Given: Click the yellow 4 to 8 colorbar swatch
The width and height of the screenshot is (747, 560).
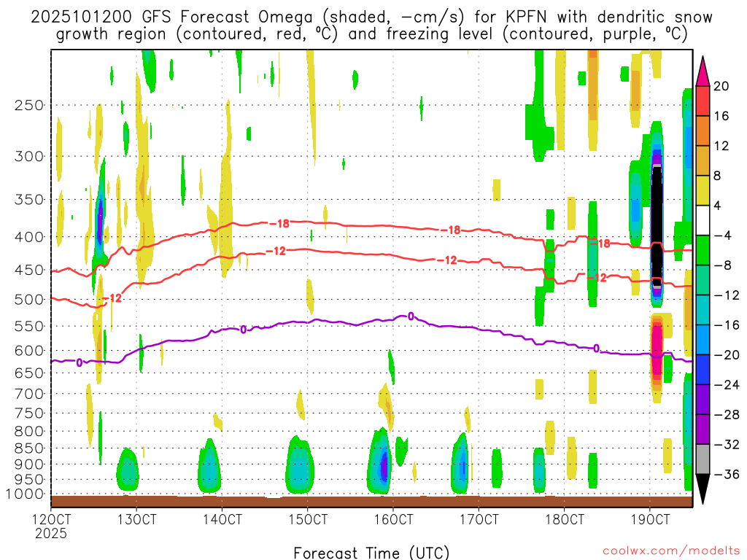Looking at the screenshot, I should (x=703, y=190).
